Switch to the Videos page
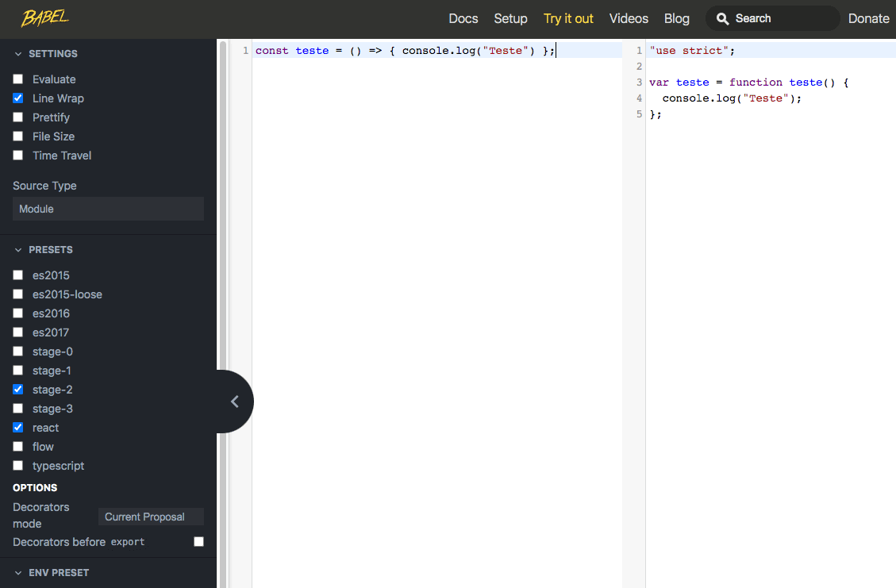 [x=629, y=18]
